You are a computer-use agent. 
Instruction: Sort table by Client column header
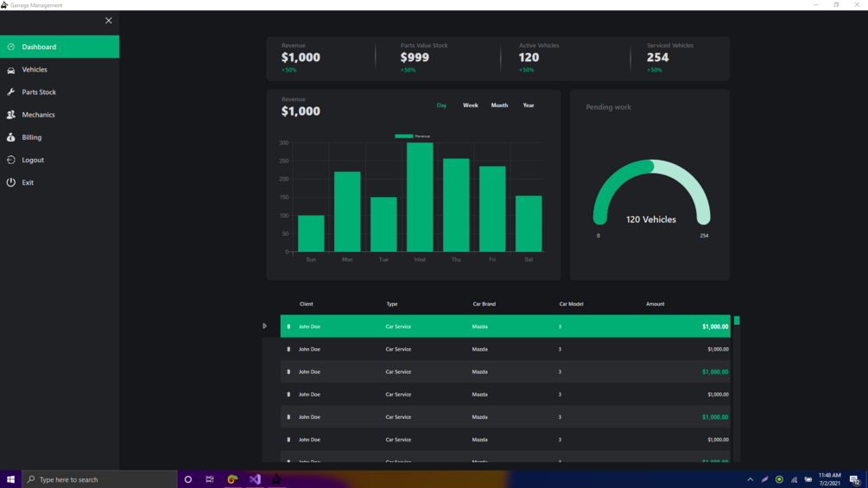click(306, 304)
